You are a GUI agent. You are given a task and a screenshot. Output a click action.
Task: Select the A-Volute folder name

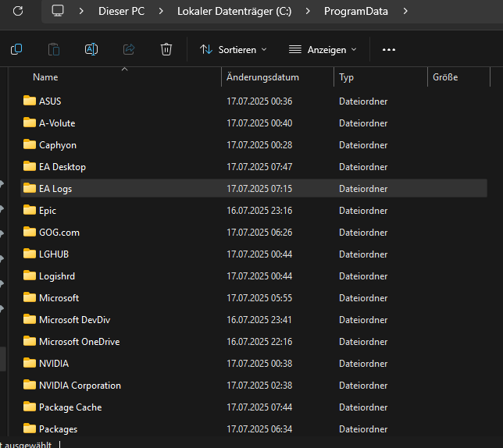click(x=57, y=123)
